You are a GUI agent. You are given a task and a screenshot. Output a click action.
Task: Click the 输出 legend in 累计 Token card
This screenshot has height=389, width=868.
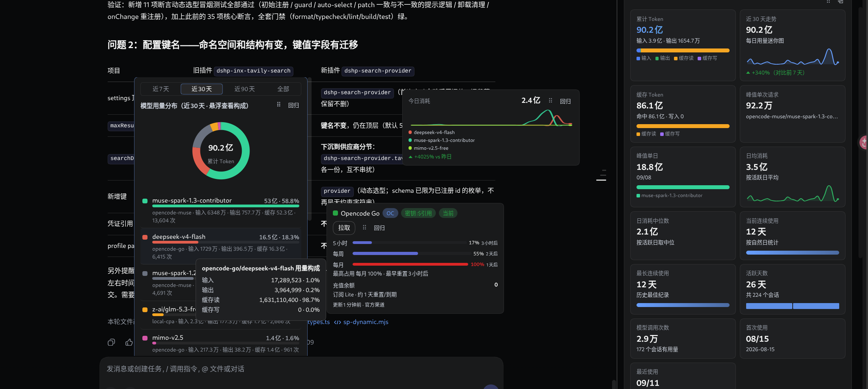(663, 58)
